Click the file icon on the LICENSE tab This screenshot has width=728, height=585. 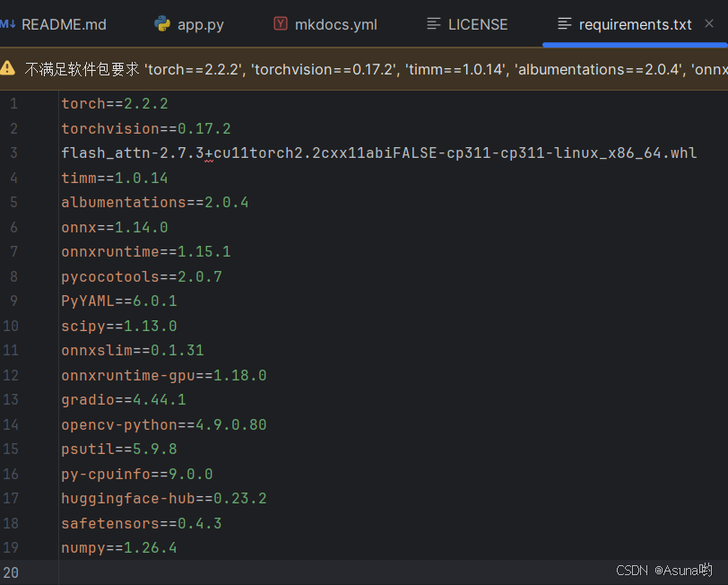[x=431, y=24]
